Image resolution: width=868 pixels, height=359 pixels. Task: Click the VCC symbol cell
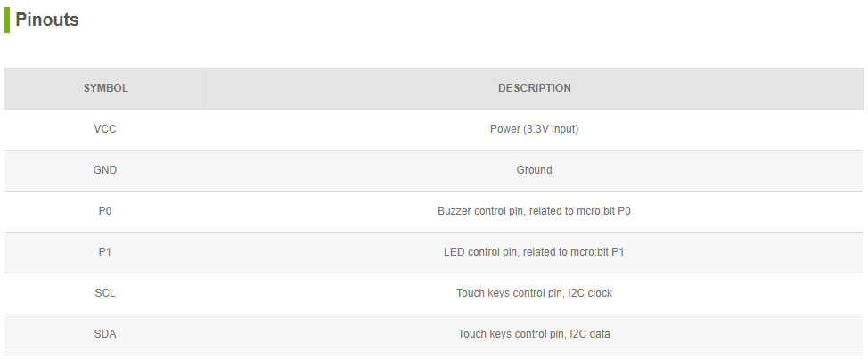[105, 129]
